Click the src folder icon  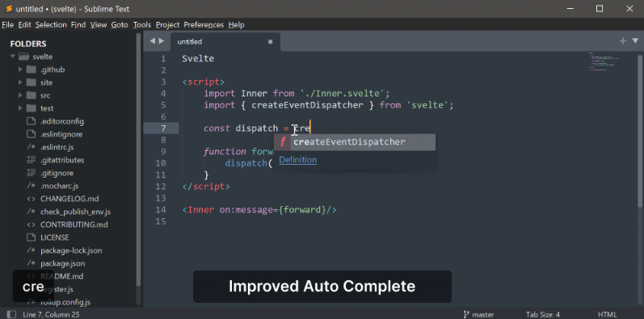32,95
